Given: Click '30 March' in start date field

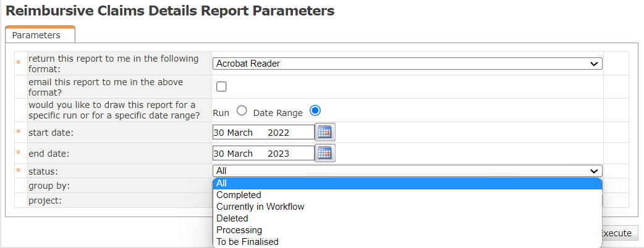Looking at the screenshot, I should tap(233, 133).
